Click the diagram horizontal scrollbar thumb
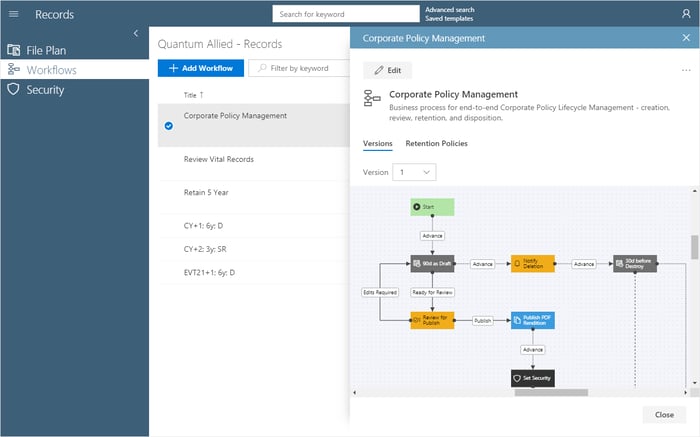This screenshot has height=437, width=700. tap(551, 393)
